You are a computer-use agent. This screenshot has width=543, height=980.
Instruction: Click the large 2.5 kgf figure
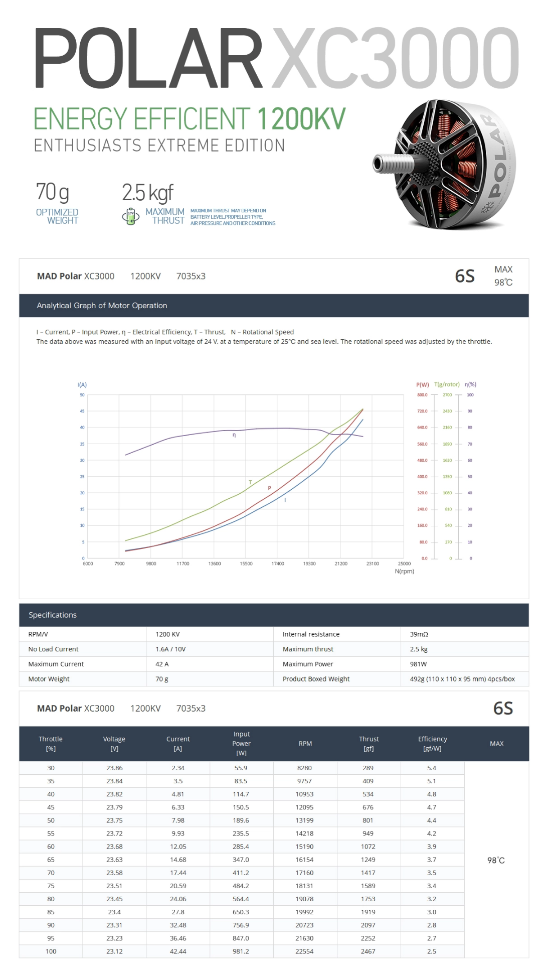click(147, 193)
